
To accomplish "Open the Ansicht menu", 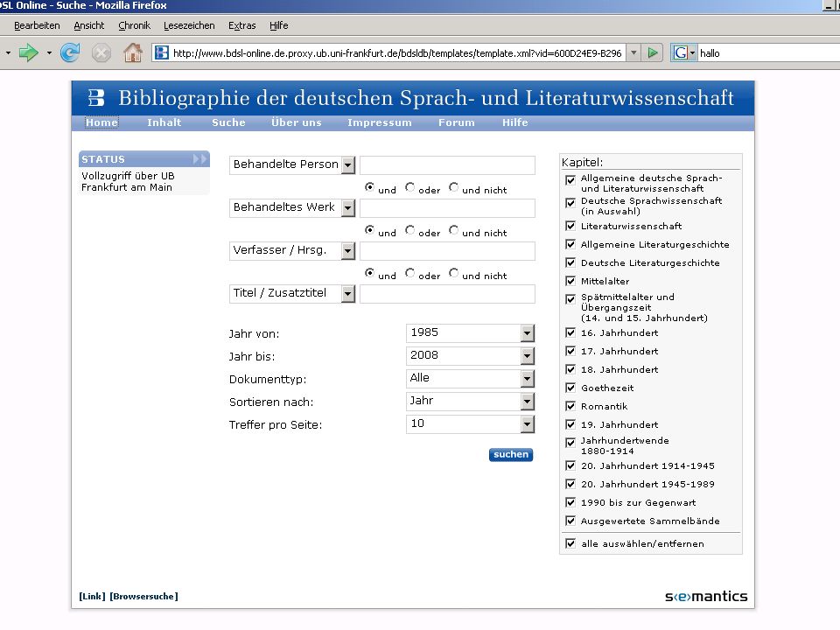I will click(89, 25).
